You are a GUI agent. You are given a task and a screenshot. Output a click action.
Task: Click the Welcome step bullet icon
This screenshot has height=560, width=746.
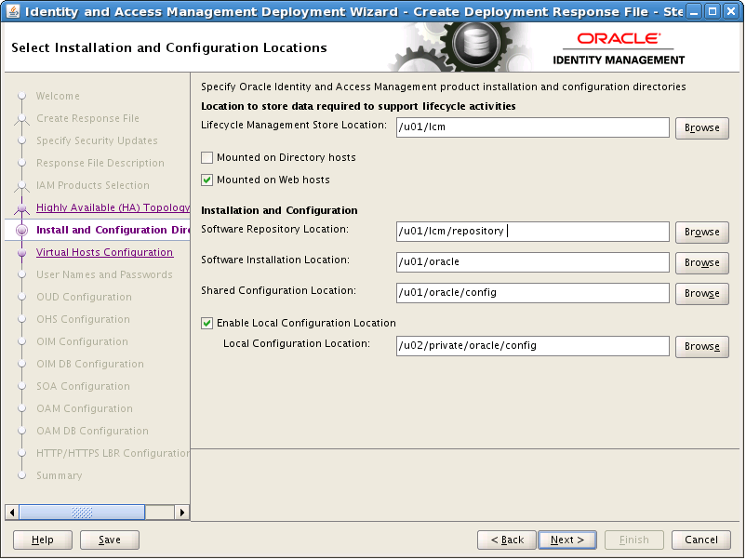(x=21, y=96)
